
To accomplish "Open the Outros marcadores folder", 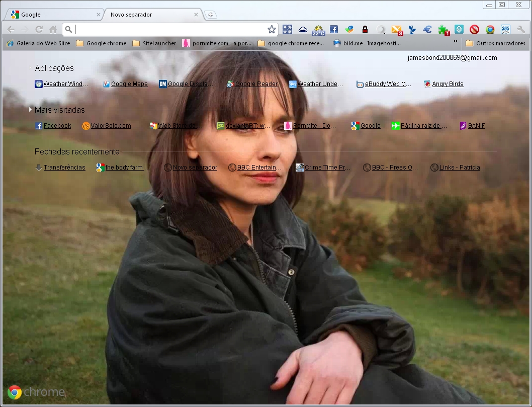I will [496, 43].
